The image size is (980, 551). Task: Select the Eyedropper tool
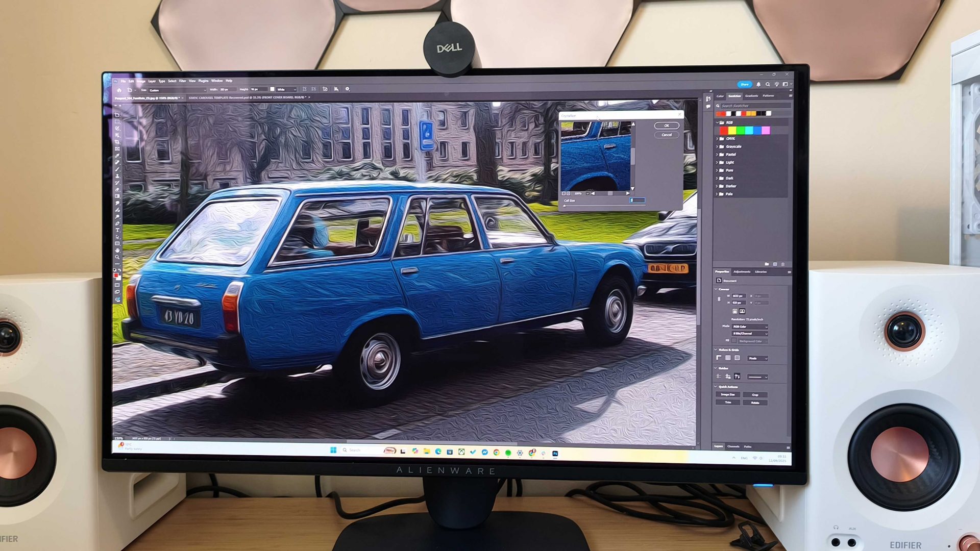coord(117,156)
